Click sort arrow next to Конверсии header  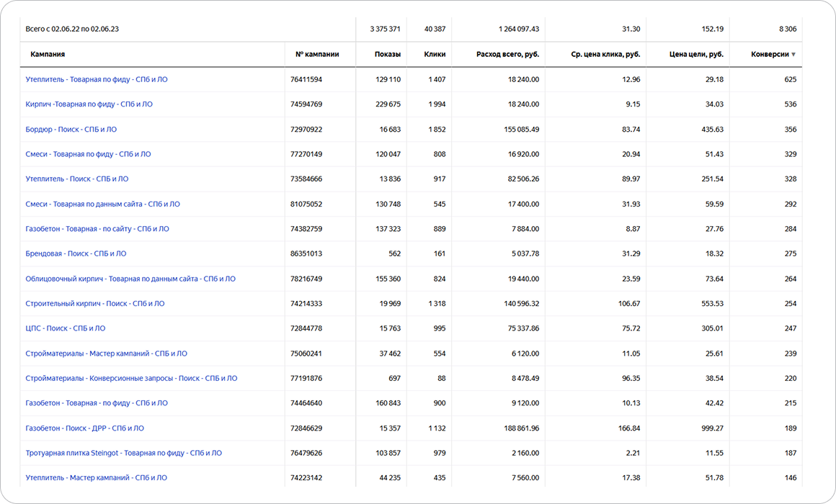tap(793, 55)
